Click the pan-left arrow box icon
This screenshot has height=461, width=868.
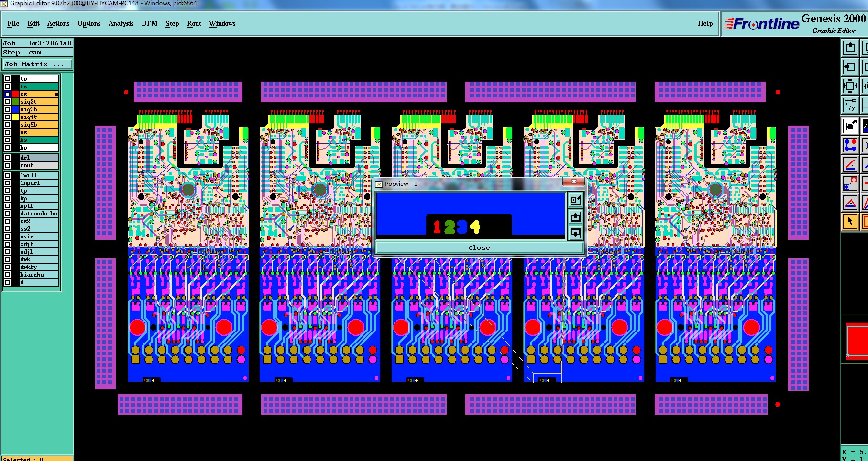pyautogui.click(x=850, y=67)
